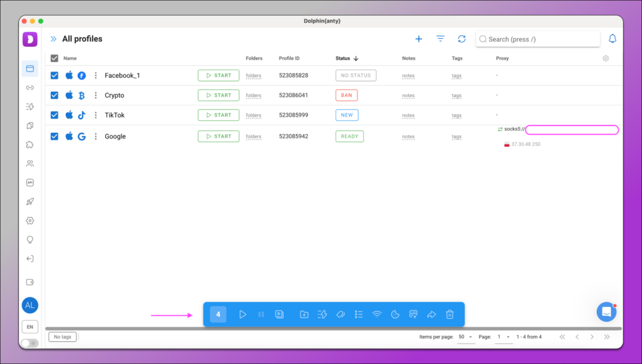Click the notes link for Facebook_1

coord(408,76)
